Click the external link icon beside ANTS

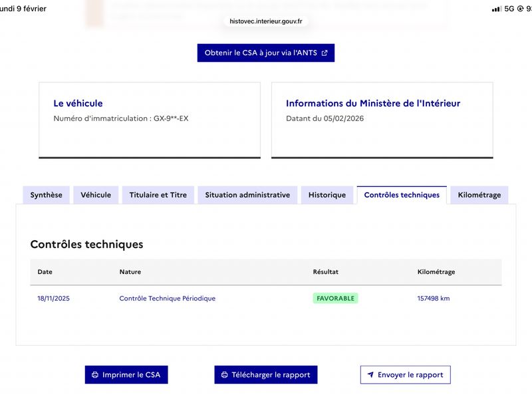(x=325, y=53)
